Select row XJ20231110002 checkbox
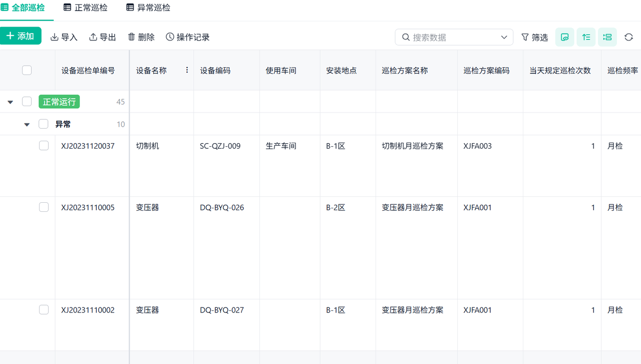The height and width of the screenshot is (364, 641). tap(44, 310)
